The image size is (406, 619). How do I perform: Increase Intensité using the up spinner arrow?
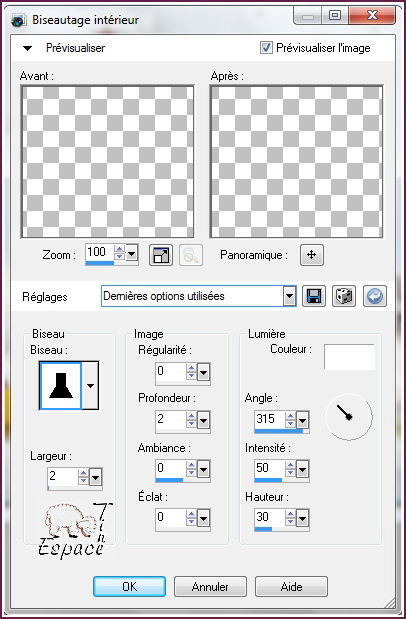click(x=290, y=465)
